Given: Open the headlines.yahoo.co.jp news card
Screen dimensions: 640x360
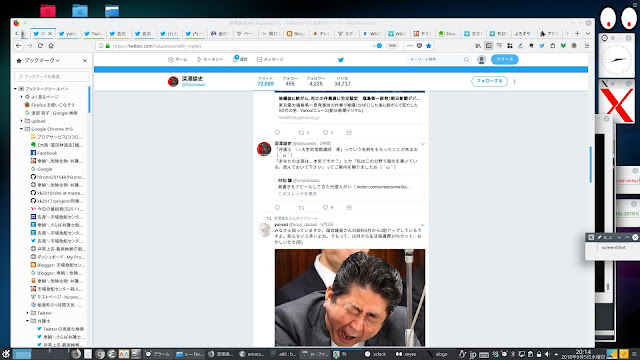Looking at the screenshot, I should (x=350, y=107).
